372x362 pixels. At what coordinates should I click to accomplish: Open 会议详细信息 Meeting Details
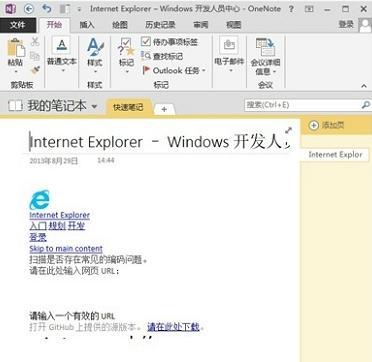265,57
